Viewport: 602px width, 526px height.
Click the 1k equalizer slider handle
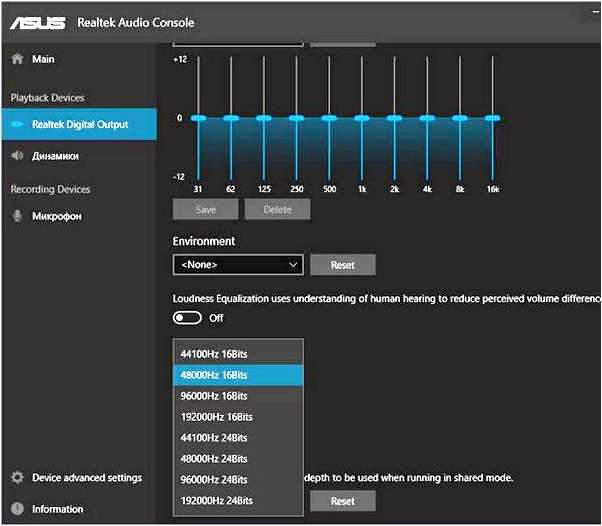click(x=362, y=118)
